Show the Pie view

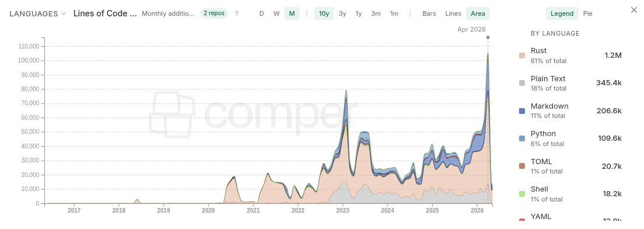[588, 13]
